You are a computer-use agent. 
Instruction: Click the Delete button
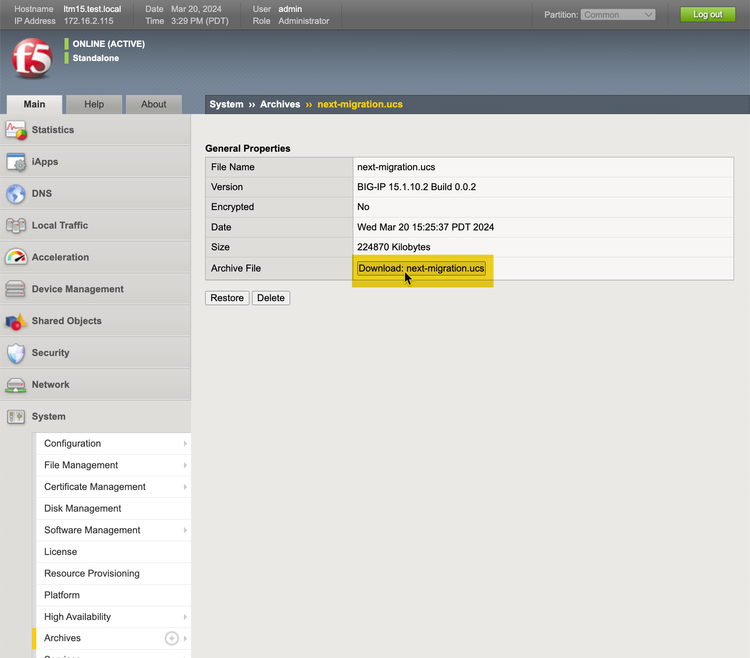click(x=271, y=298)
